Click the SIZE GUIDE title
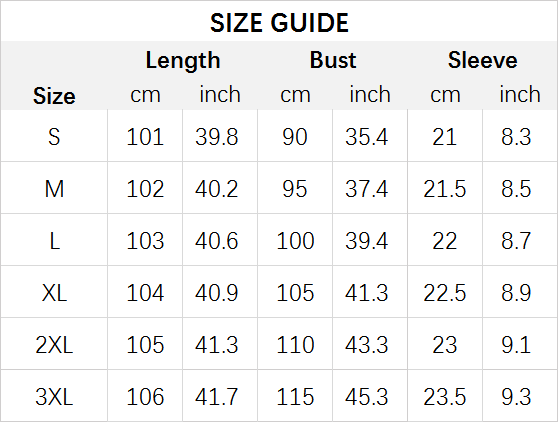The image size is (558, 422). [279, 23]
